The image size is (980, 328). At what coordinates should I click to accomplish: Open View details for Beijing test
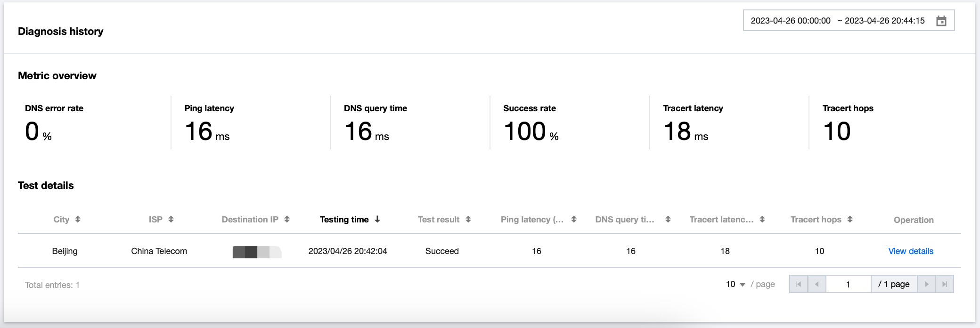[x=911, y=251]
